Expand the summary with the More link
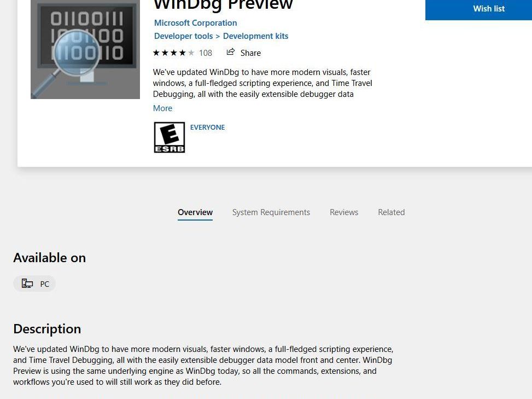532x399 pixels. coord(162,108)
